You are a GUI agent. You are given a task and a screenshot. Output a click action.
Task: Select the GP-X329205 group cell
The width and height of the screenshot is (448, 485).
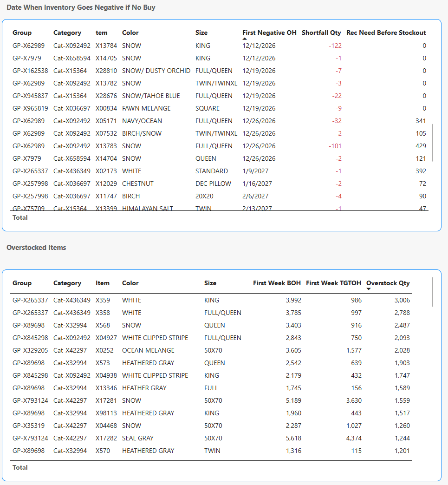pos(30,350)
